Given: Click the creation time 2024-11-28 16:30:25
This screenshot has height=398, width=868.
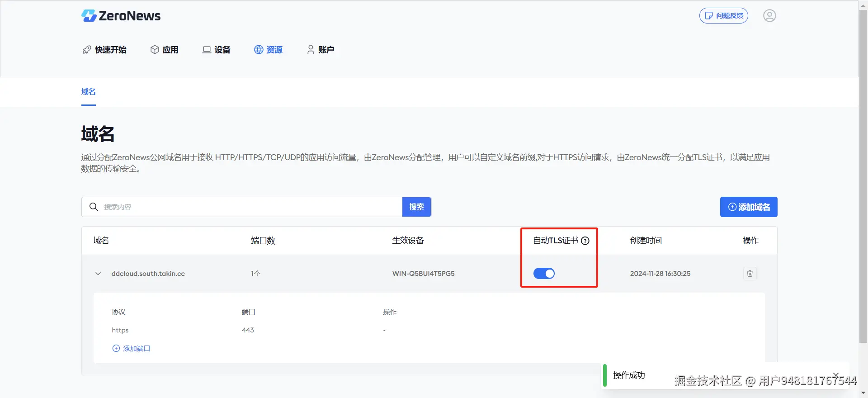Looking at the screenshot, I should click(x=660, y=274).
